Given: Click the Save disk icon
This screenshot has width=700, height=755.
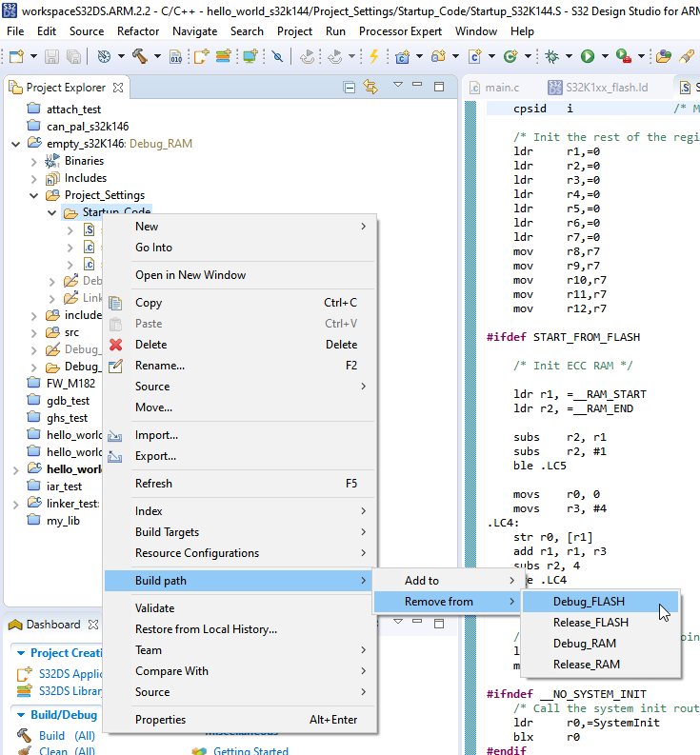Looking at the screenshot, I should tap(51, 56).
